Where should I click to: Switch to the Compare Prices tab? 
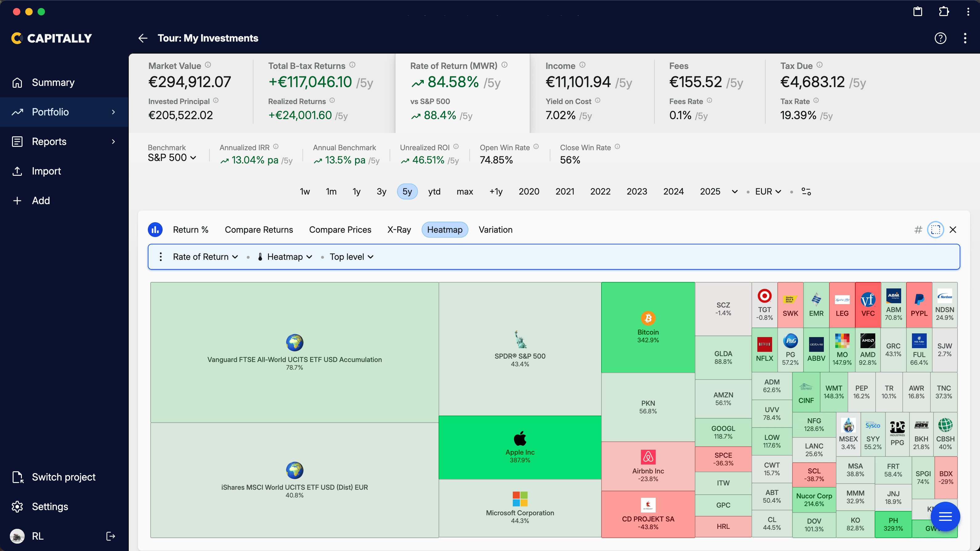pos(340,230)
